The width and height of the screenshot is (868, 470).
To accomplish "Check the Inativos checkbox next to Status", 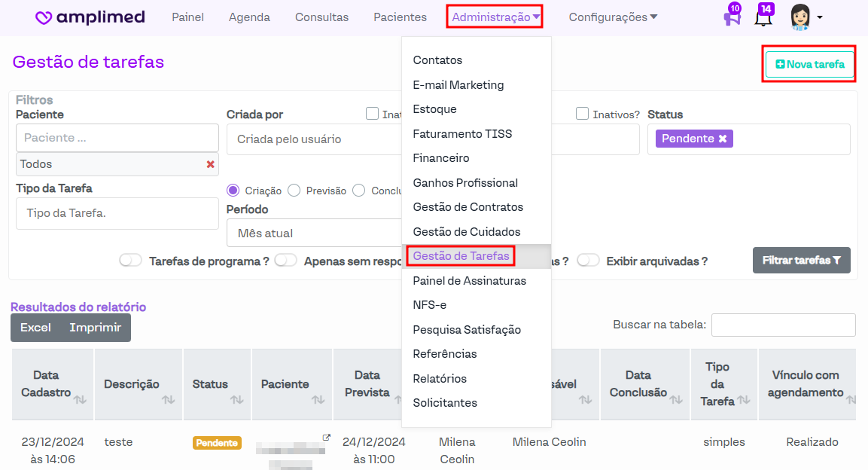I will (x=582, y=114).
